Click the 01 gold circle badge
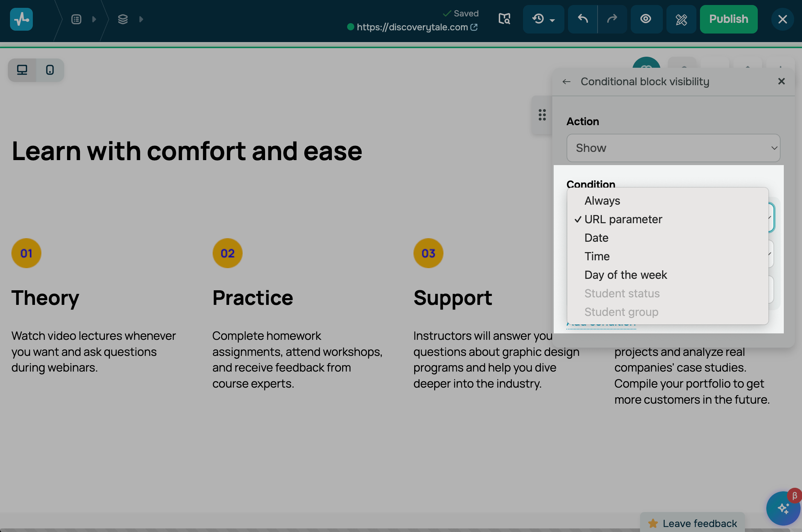The image size is (802, 532). [26, 253]
